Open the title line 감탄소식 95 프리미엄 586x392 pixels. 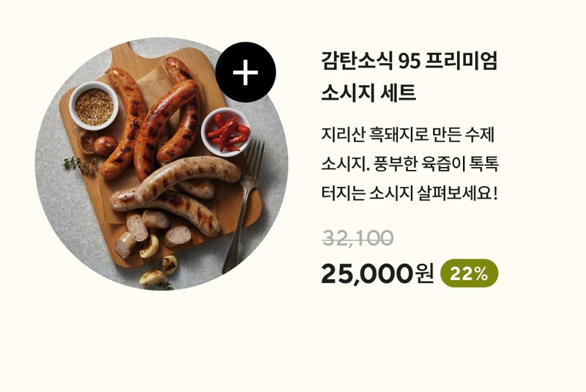409,62
